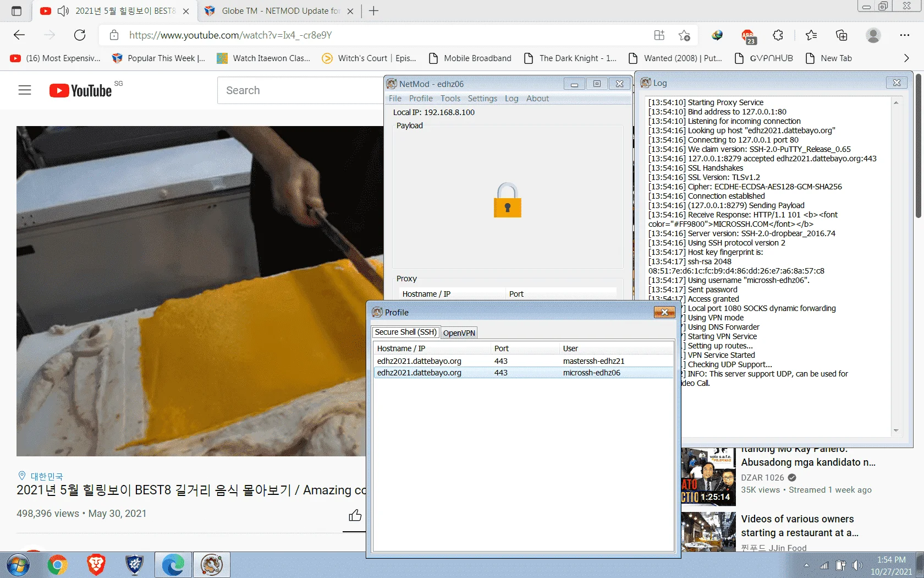Screen dimensions: 924x578
Task: Open Videos of various owners thumbnail
Action: tap(708, 532)
